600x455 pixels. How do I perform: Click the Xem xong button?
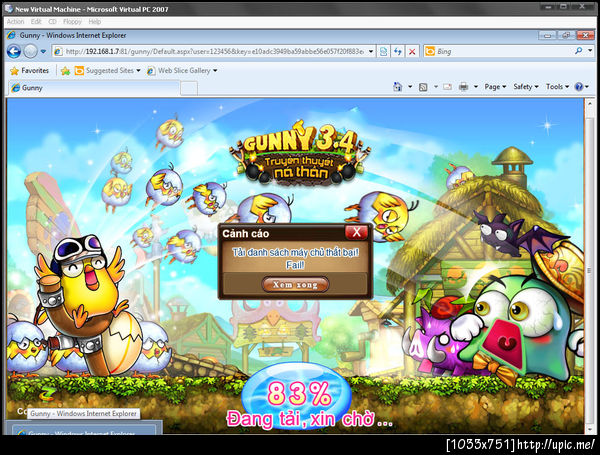[x=295, y=285]
